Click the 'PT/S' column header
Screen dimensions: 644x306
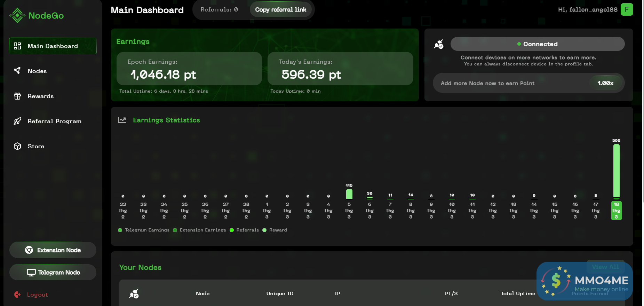coord(451,293)
